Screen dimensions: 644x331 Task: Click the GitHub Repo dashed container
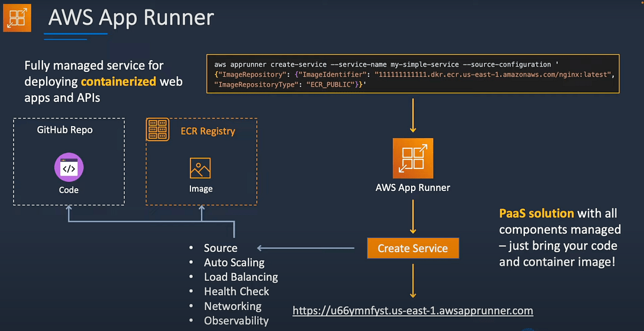68,160
